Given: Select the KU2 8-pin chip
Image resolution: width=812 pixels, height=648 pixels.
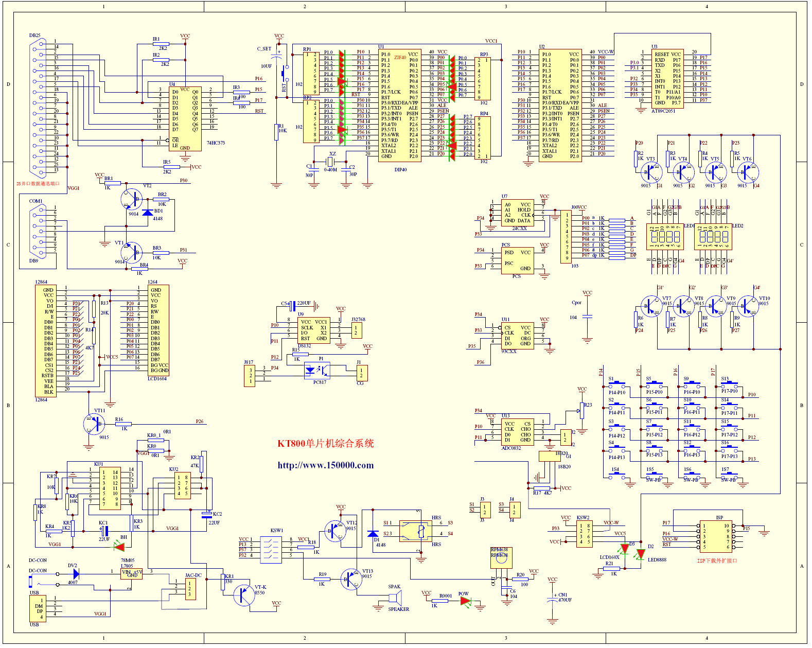Looking at the screenshot, I should (183, 486).
